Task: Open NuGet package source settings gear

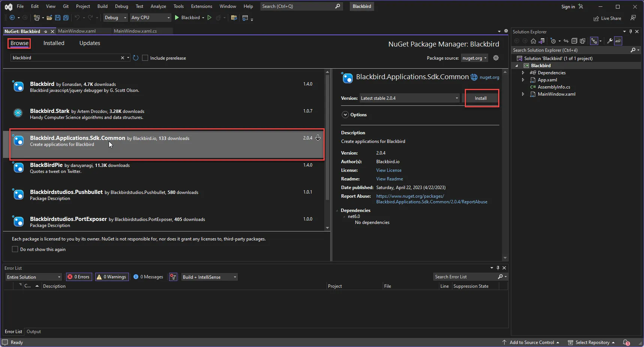Action: click(x=496, y=58)
